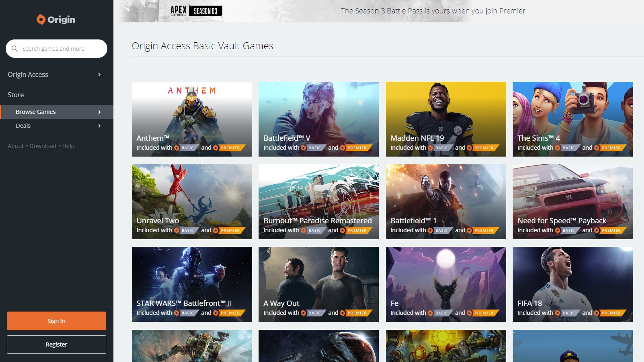This screenshot has height=362, width=644.
Task: Click the Premier badge on The Sims 4
Action: tap(610, 148)
